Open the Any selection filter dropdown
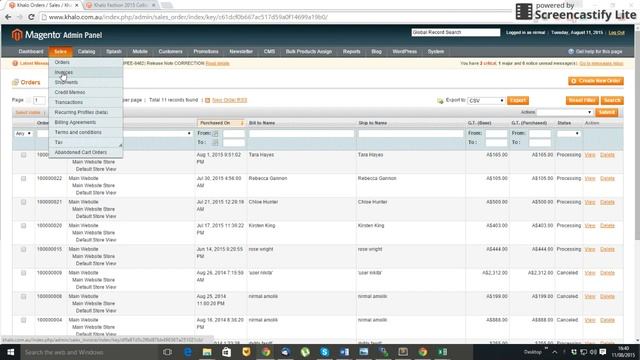640x360 pixels. [23, 133]
